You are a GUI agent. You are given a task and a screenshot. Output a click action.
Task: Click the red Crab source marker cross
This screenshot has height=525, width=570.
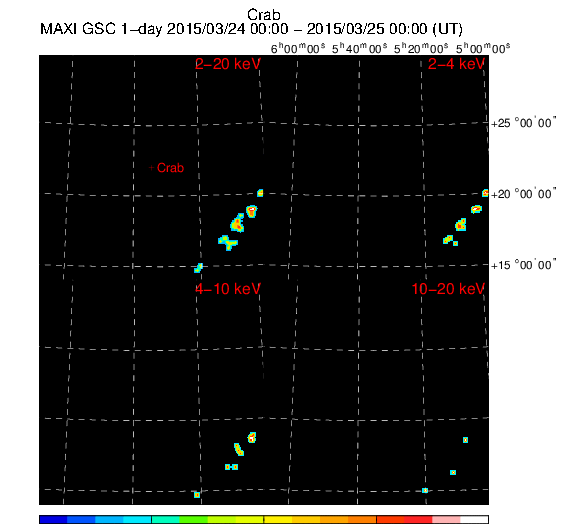152,168
